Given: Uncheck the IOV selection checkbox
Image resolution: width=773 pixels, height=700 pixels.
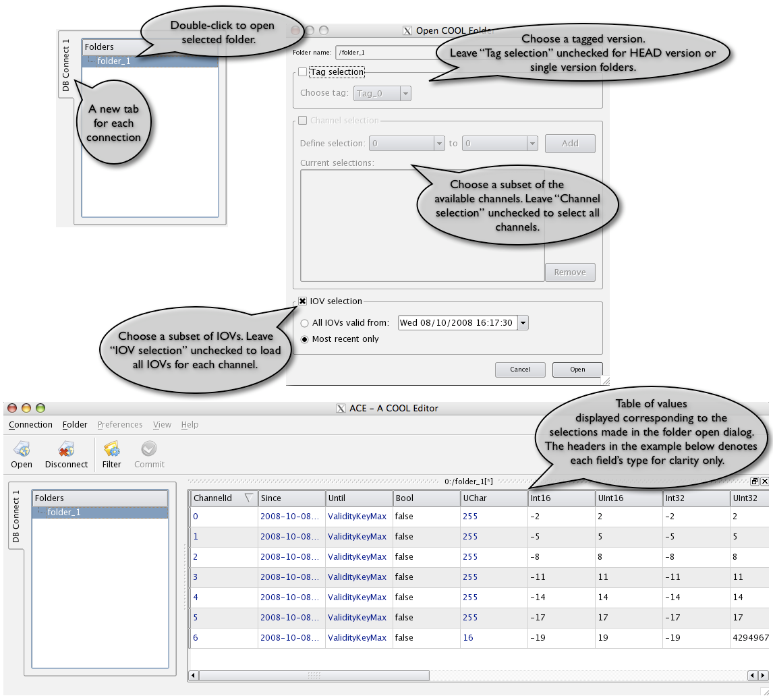Looking at the screenshot, I should (303, 301).
